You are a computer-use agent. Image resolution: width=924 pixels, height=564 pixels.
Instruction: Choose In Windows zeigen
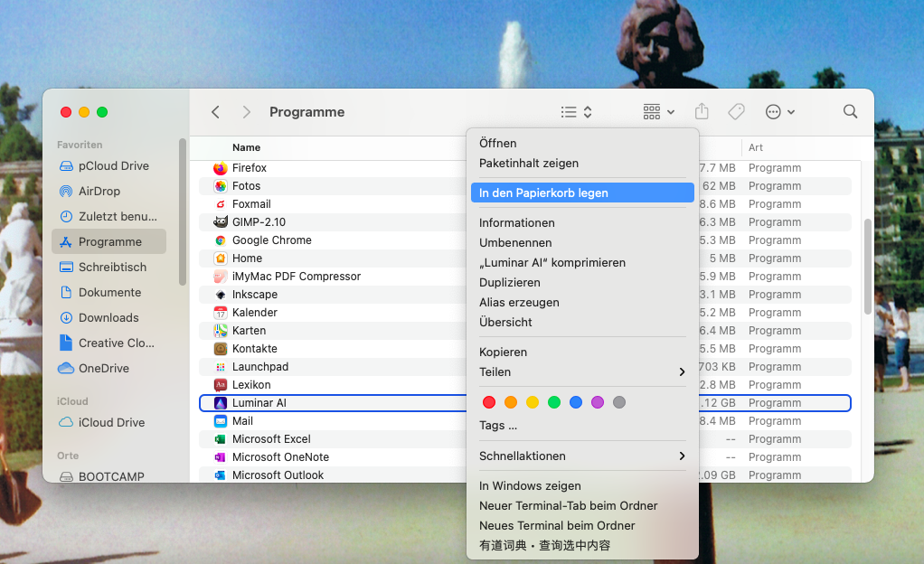[530, 486]
